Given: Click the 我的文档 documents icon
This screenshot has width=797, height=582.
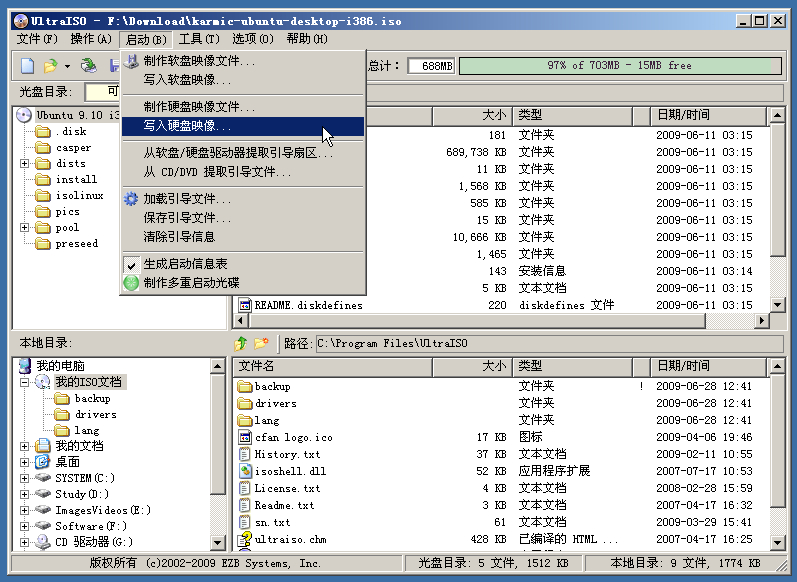Looking at the screenshot, I should [x=43, y=446].
